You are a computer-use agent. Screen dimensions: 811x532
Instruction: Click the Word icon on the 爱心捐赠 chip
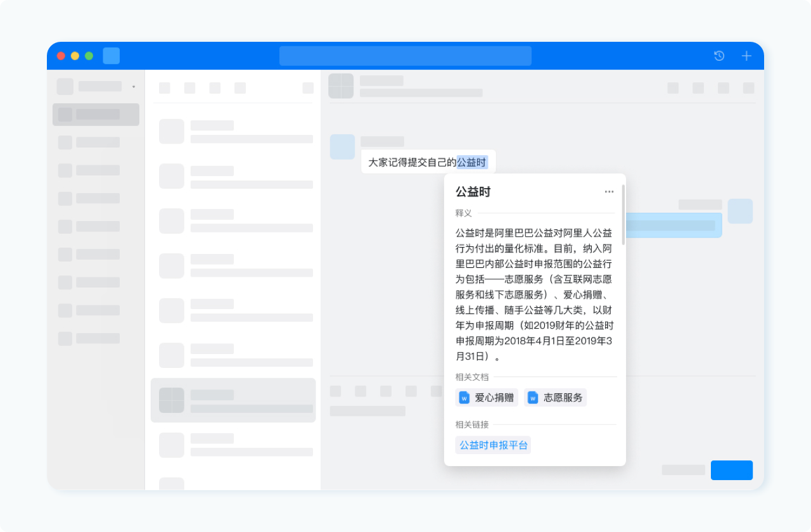point(464,397)
